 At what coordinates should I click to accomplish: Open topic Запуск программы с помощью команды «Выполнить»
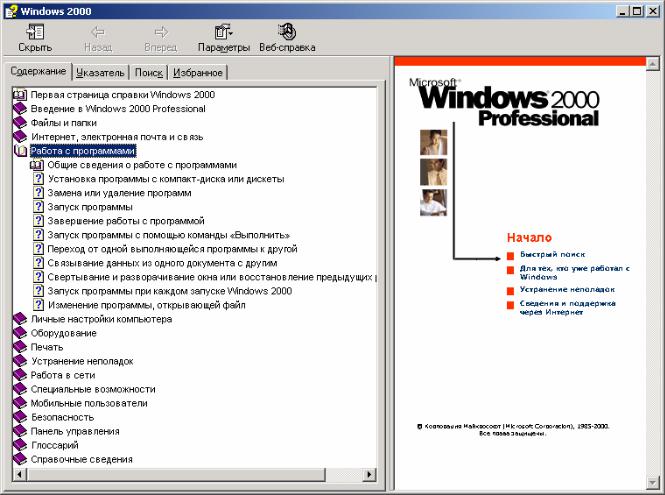click(x=169, y=235)
